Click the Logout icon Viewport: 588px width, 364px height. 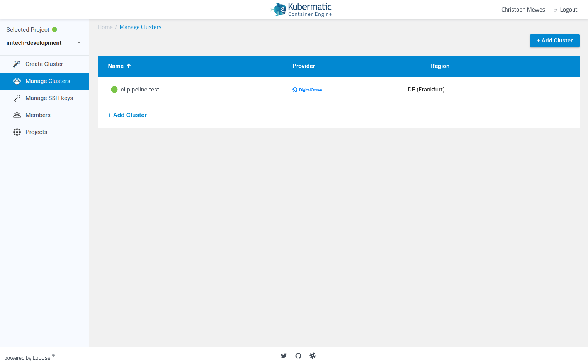tap(555, 10)
